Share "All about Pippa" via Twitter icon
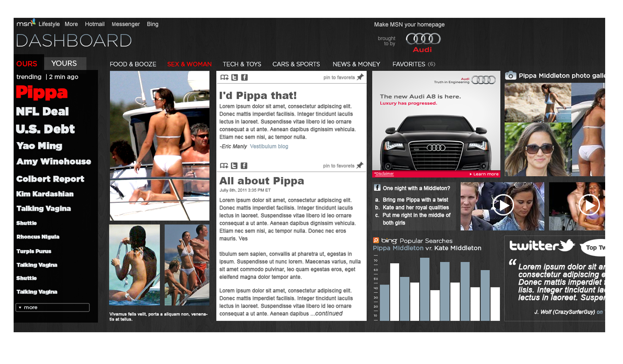The image size is (623, 364). click(x=234, y=166)
